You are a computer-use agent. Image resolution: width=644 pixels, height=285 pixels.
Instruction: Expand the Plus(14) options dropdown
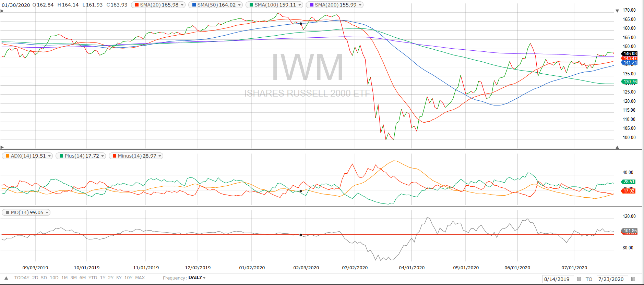pyautogui.click(x=103, y=156)
